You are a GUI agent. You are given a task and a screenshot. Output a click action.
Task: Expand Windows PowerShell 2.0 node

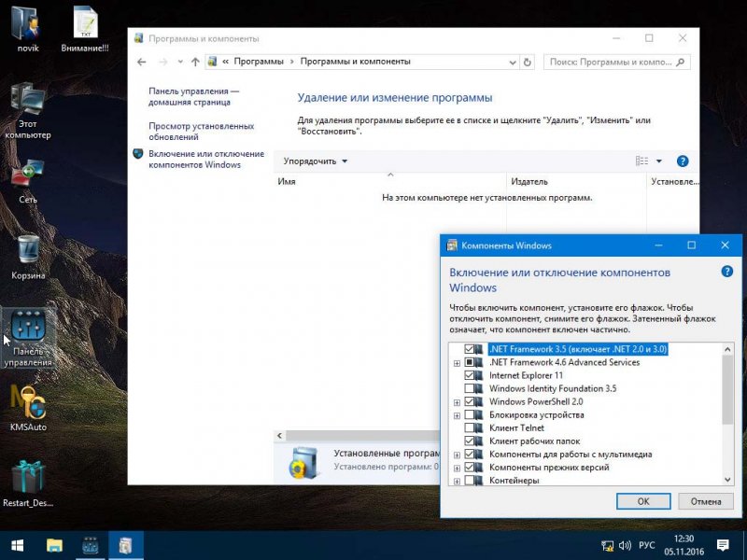pos(457,402)
